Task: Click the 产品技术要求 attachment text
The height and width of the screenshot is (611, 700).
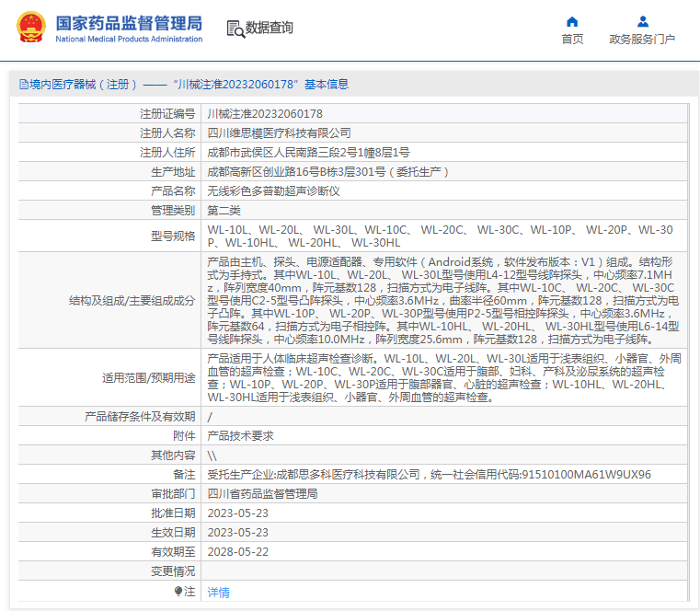Action: 240,436
